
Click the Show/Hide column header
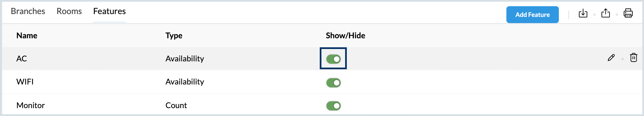pyautogui.click(x=345, y=35)
